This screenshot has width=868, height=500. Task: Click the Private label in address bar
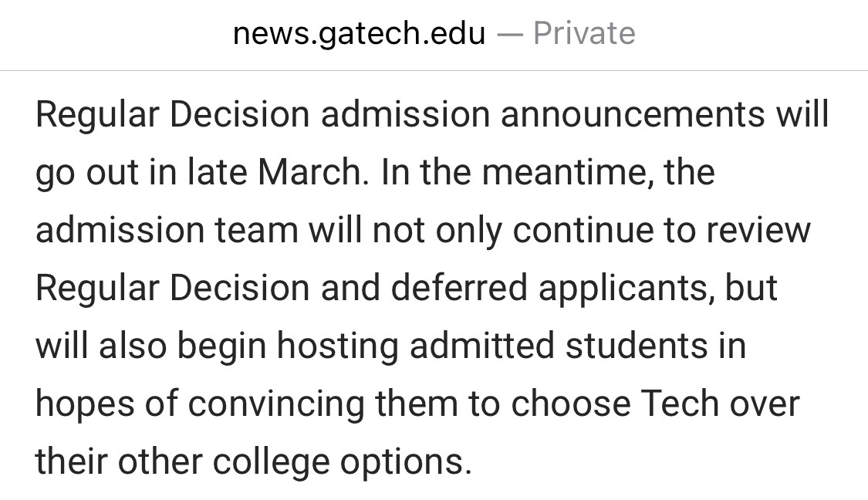pyautogui.click(x=584, y=33)
